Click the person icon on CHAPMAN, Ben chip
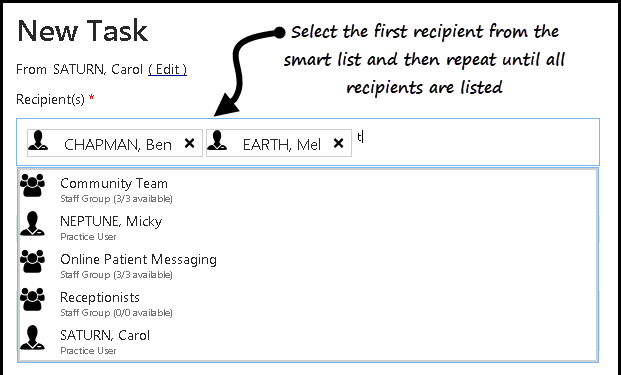This screenshot has width=621, height=375. [38, 141]
